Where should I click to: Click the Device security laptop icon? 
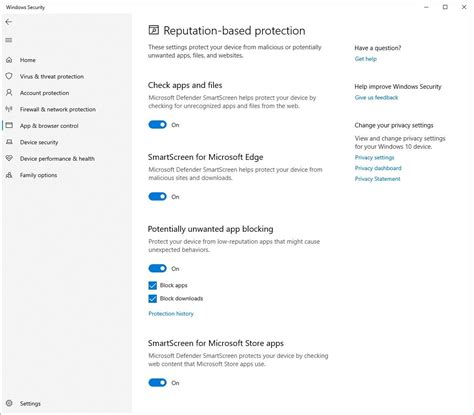coord(9,142)
